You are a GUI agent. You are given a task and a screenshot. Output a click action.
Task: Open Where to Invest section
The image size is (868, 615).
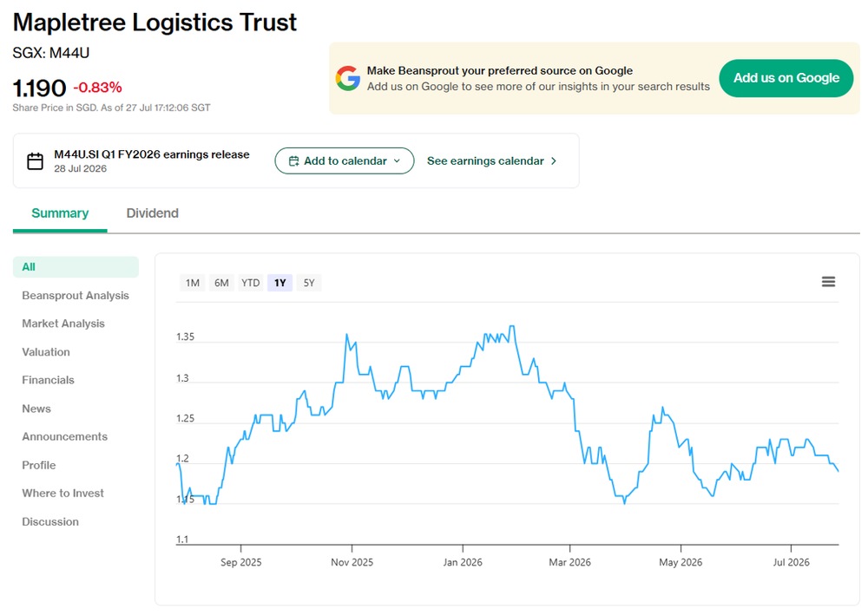[62, 494]
